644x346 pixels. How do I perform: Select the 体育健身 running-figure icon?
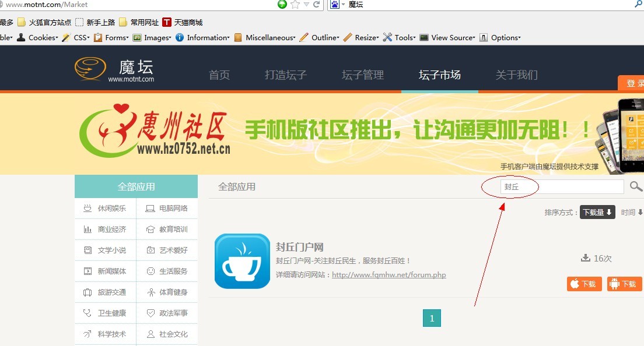(x=152, y=292)
